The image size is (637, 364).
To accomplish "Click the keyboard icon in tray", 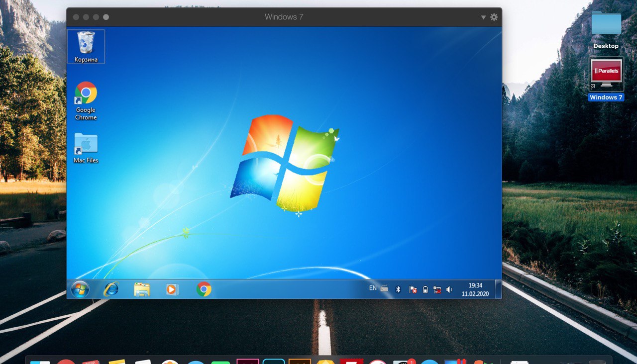I will point(384,288).
